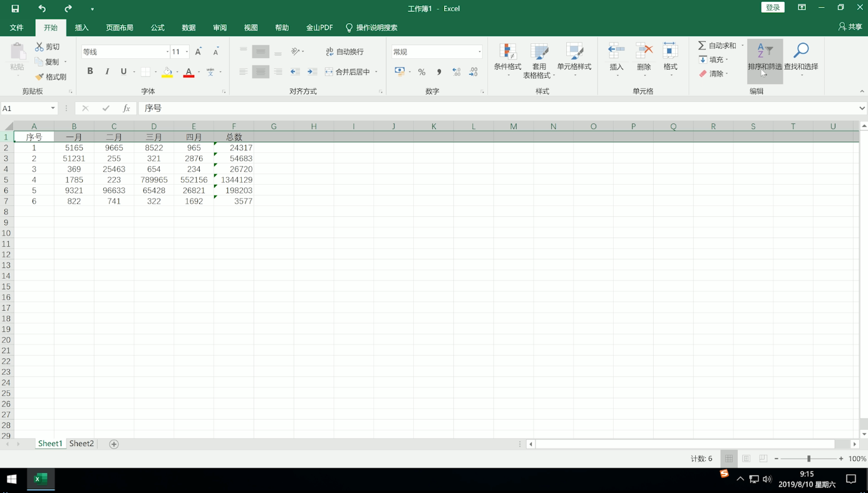Screen dimensions: 868x493
Task: Click the insert function fx icon
Action: point(126,108)
